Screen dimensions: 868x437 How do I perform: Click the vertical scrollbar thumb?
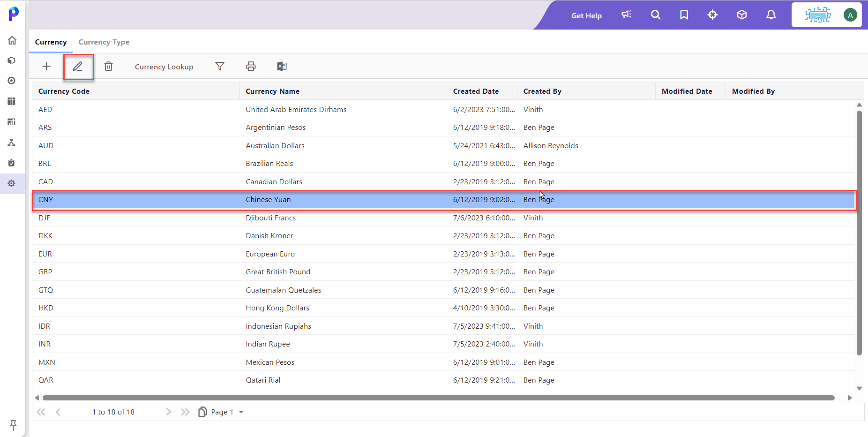point(859,233)
